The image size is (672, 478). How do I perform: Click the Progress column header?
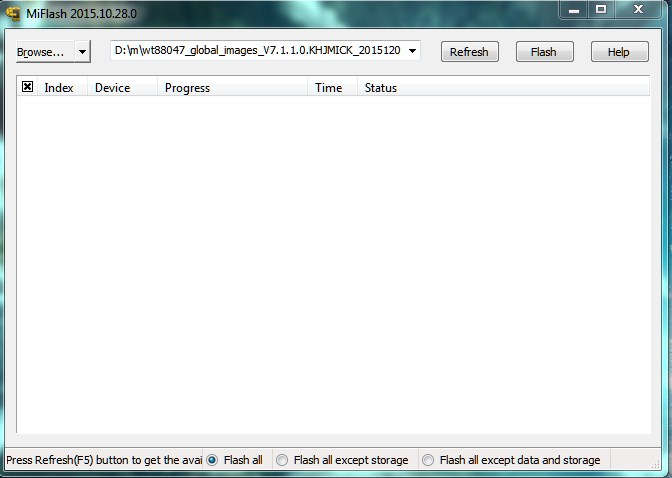tap(187, 88)
